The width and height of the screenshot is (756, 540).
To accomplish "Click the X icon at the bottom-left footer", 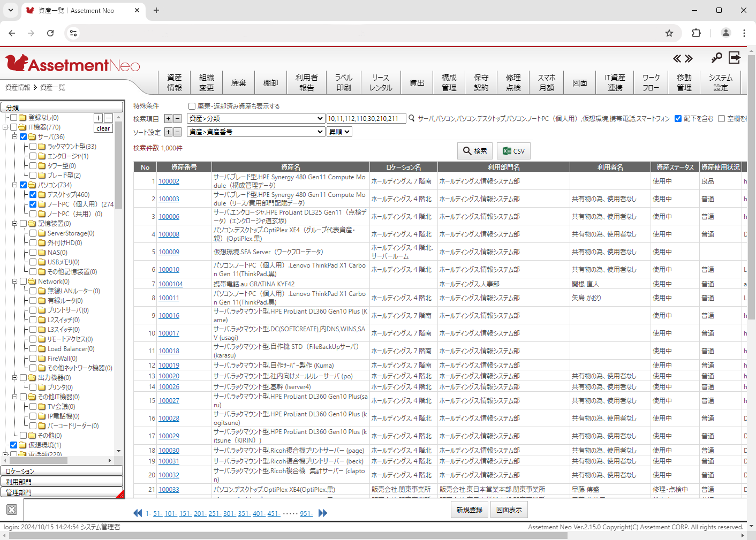I will tap(11, 509).
